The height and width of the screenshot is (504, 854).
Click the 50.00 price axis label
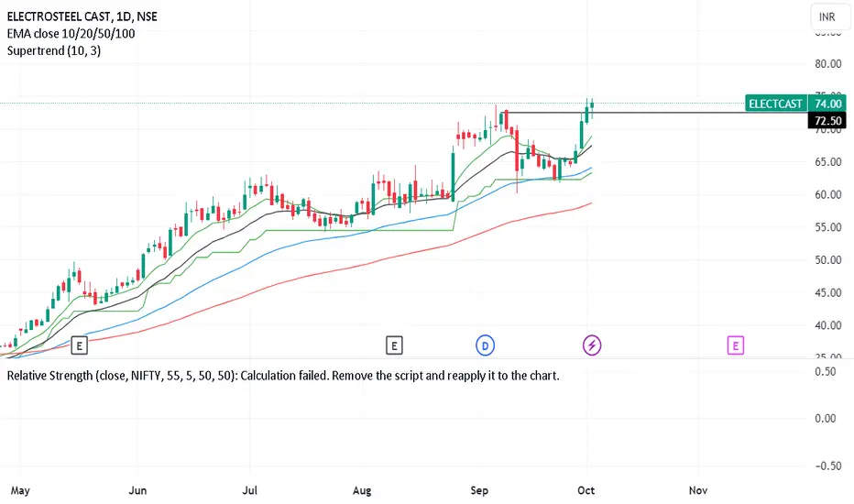coord(827,260)
